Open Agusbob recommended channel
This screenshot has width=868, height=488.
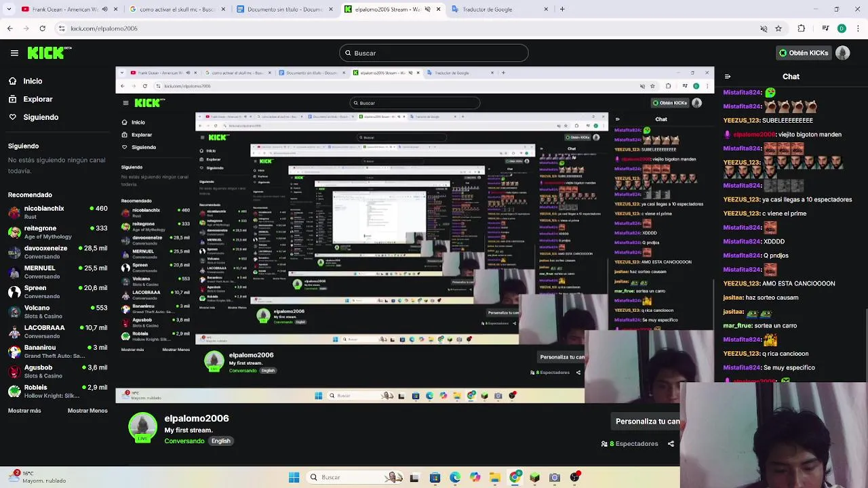coord(58,371)
